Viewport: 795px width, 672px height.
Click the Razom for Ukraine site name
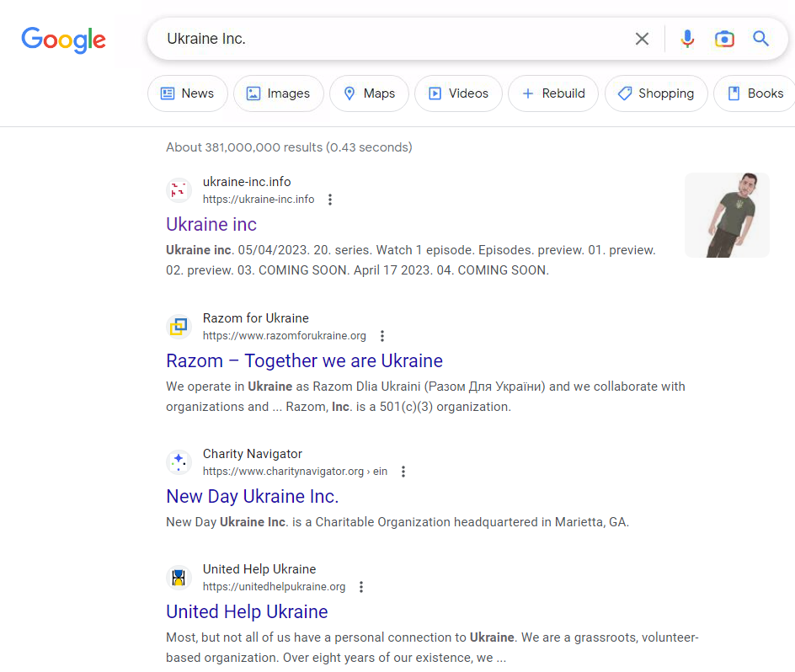tap(255, 318)
